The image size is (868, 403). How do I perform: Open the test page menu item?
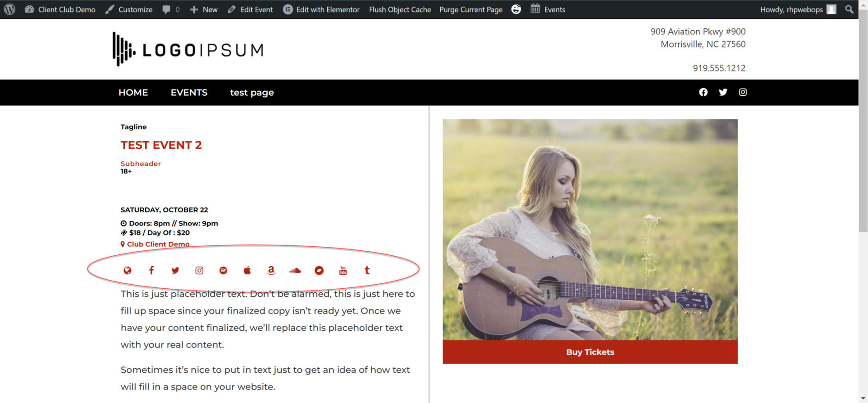click(252, 93)
